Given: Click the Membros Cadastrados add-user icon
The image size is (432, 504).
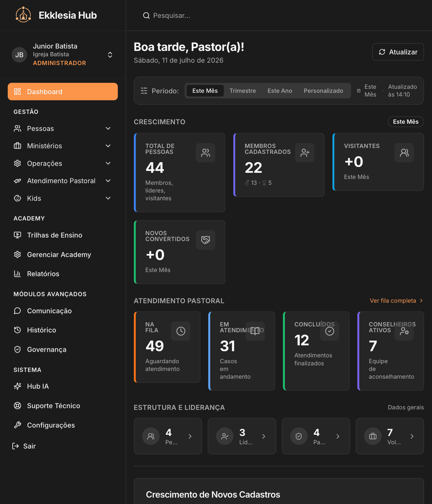Looking at the screenshot, I should pos(305,153).
